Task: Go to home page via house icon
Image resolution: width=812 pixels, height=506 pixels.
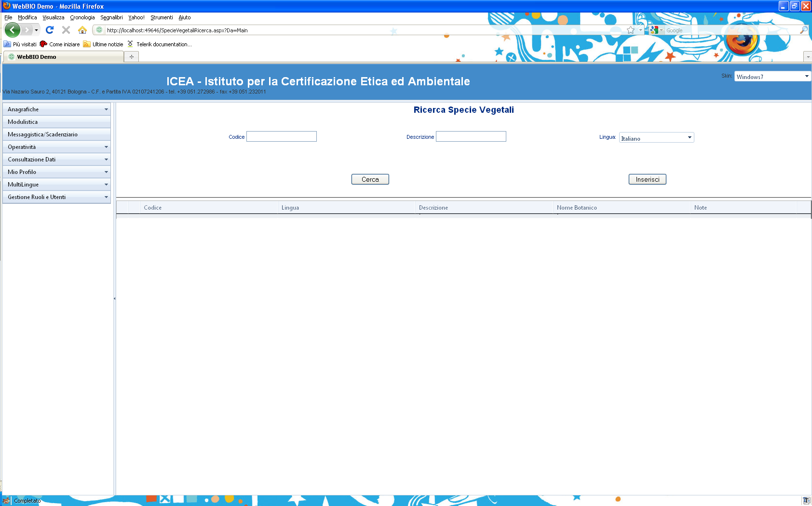Action: 82,30
